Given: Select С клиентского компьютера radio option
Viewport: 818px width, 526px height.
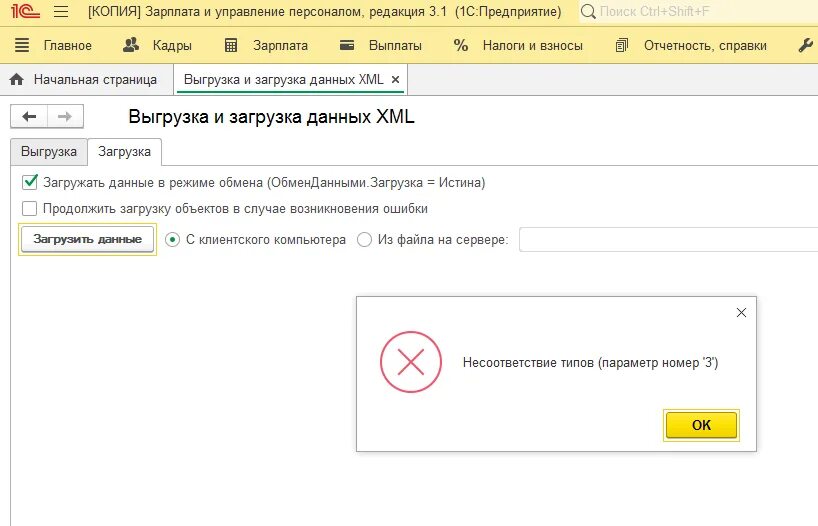Looking at the screenshot, I should point(172,240).
